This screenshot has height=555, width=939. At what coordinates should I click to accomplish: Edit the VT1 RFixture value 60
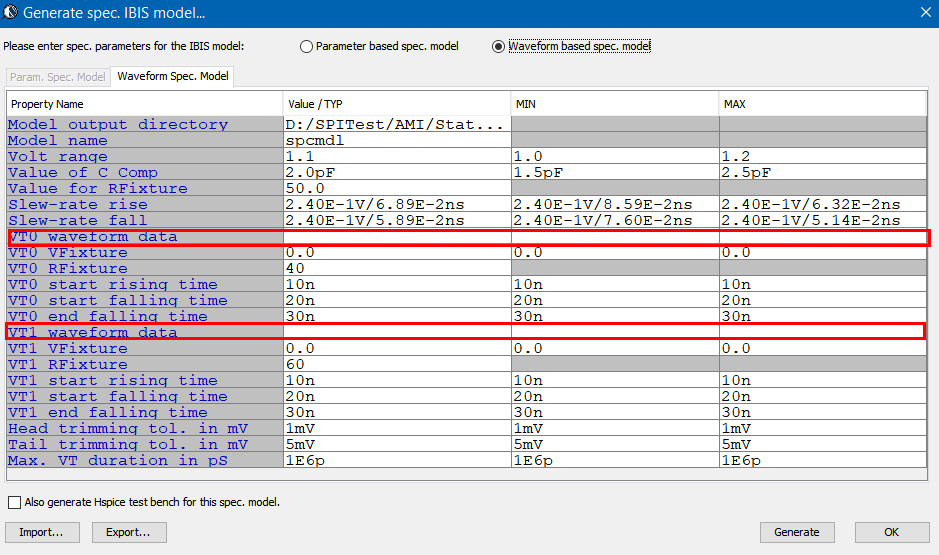396,365
